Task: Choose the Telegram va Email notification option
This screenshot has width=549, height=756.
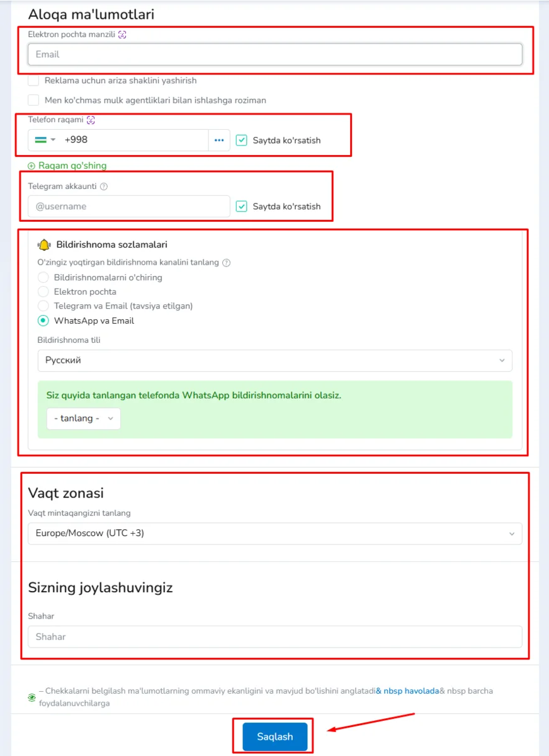Action: coord(43,306)
